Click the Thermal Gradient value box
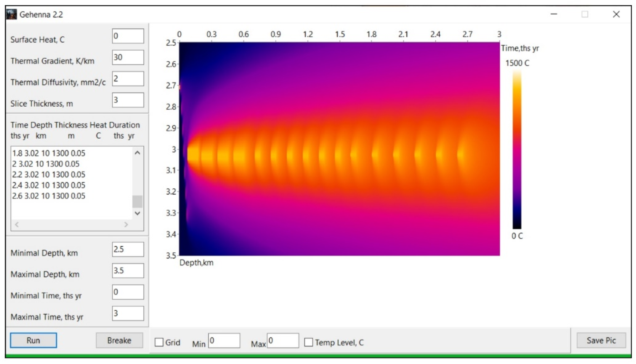 [128, 57]
